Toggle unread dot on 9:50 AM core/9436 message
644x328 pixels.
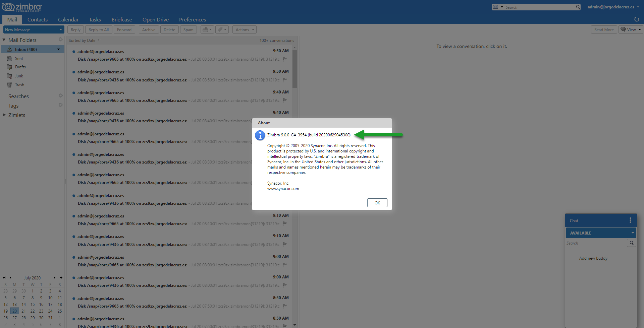[x=73, y=72]
